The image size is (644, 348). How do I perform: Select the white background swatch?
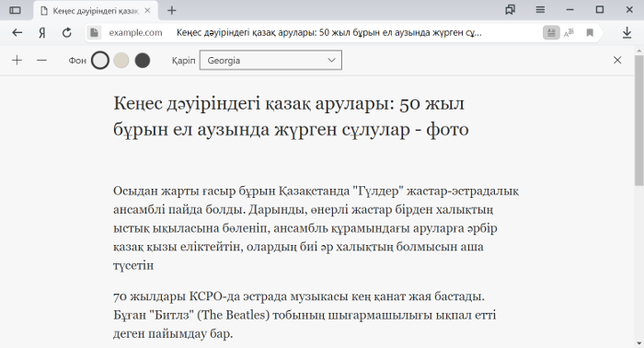pos(100,61)
